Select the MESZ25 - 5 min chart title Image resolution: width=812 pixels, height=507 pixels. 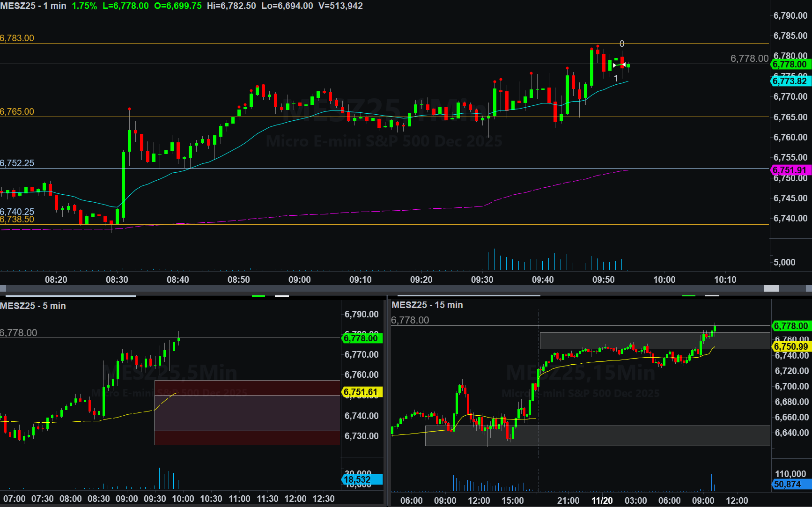pyautogui.click(x=33, y=306)
